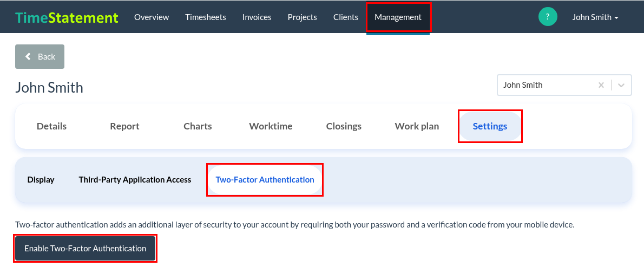Open the Display settings sub-tab
Image resolution: width=644 pixels, height=273 pixels.
pyautogui.click(x=41, y=180)
